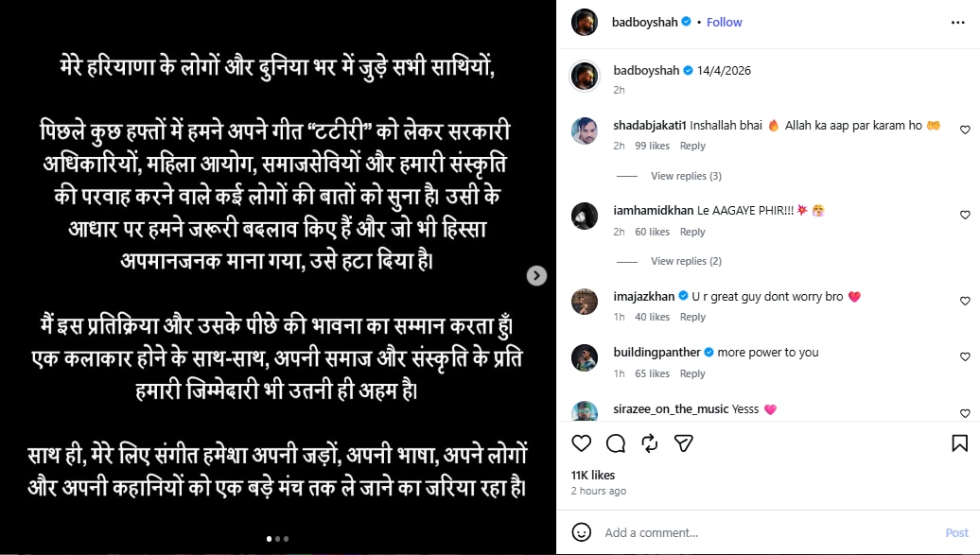This screenshot has width=980, height=555.
Task: Open comments via speech bubble icon
Action: 616,443
